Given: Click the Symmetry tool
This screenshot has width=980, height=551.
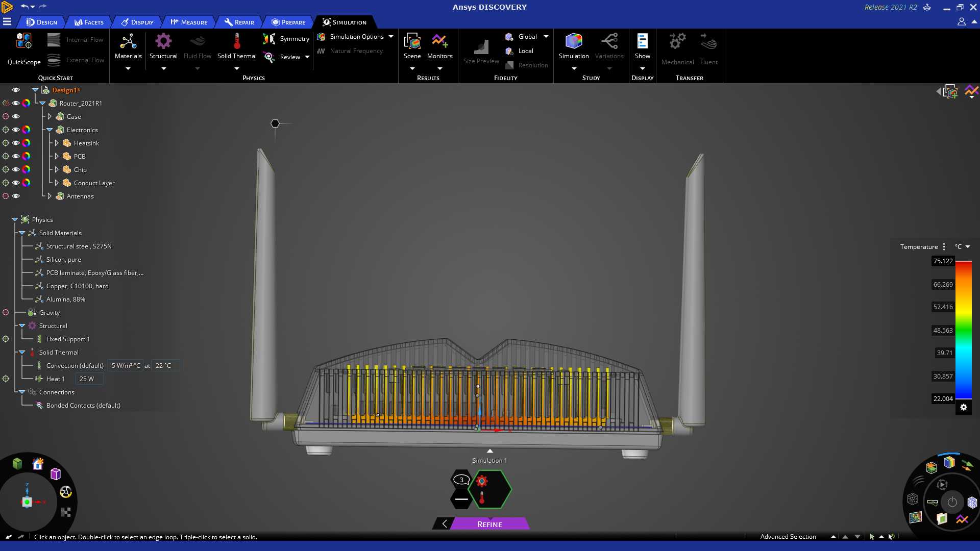Looking at the screenshot, I should click(x=286, y=39).
